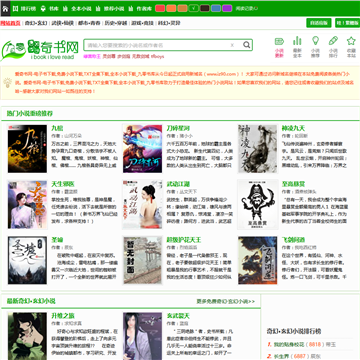Open the 九棺 book cover
This screenshot has width=360, height=360.
pyautogui.click(x=27, y=149)
